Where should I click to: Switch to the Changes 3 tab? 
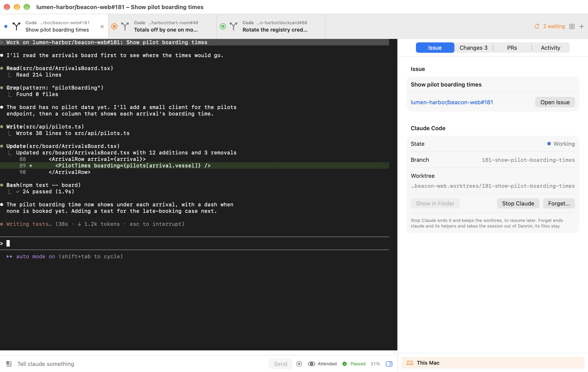(473, 48)
